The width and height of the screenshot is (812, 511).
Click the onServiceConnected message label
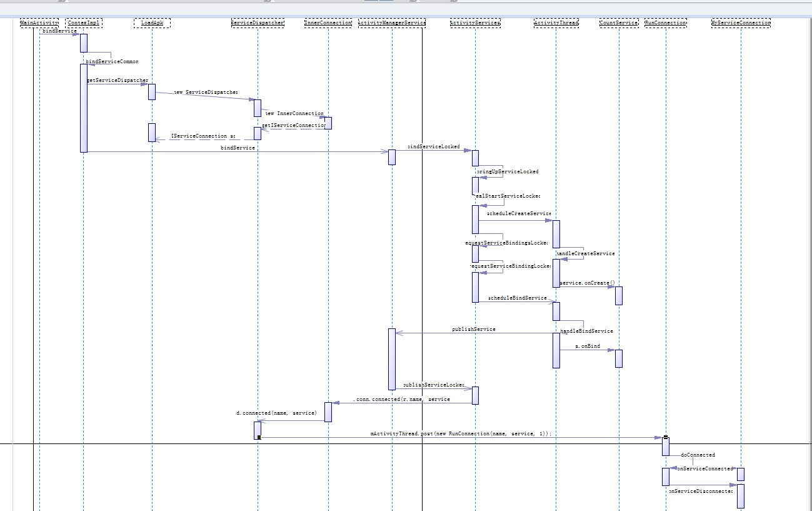704,468
